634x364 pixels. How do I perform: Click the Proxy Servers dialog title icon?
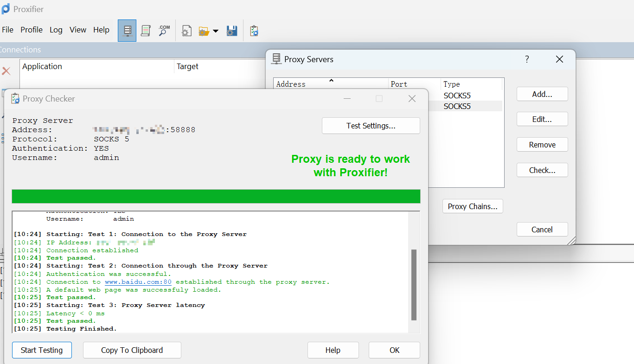276,59
